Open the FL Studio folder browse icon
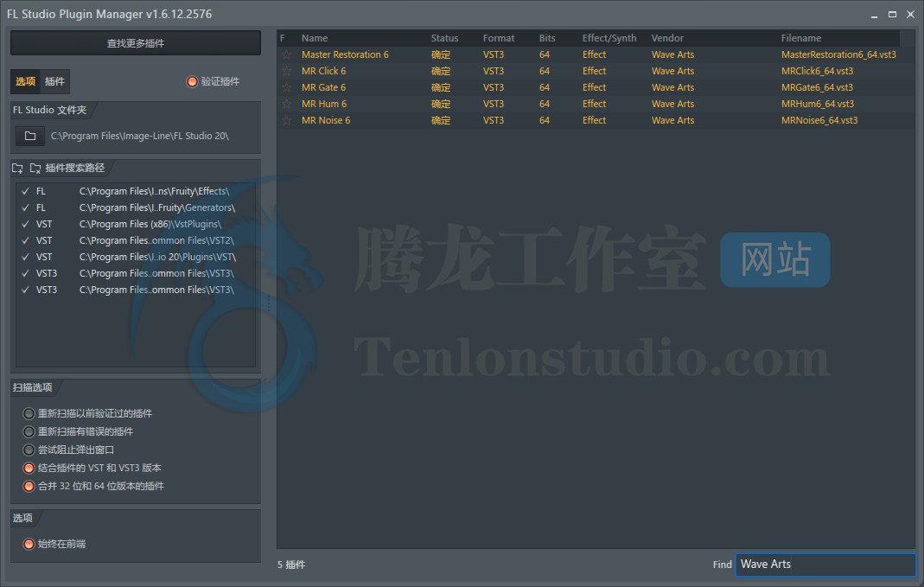The height and width of the screenshot is (587, 924). [x=30, y=136]
